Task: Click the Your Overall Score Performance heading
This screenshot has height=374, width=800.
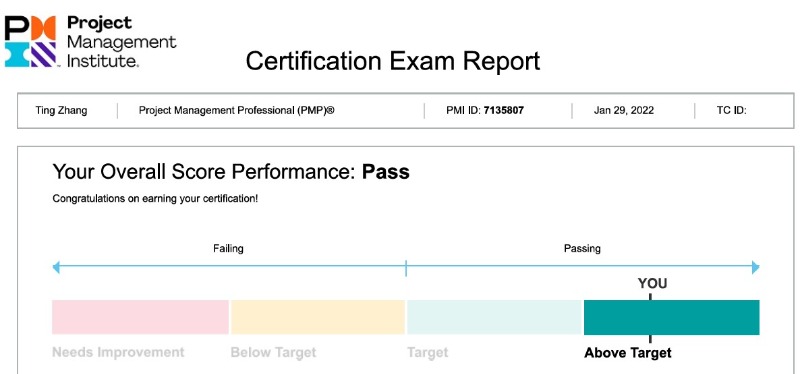Action: point(231,172)
